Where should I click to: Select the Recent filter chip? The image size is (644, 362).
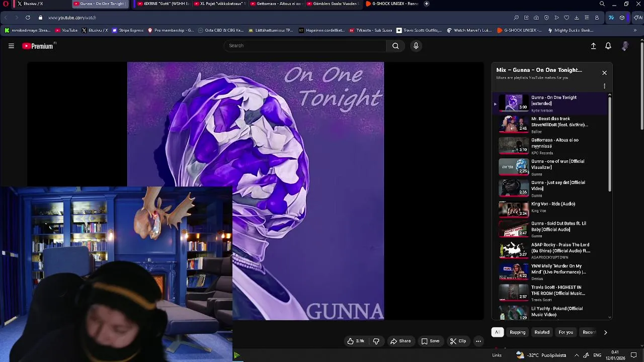pos(589,332)
